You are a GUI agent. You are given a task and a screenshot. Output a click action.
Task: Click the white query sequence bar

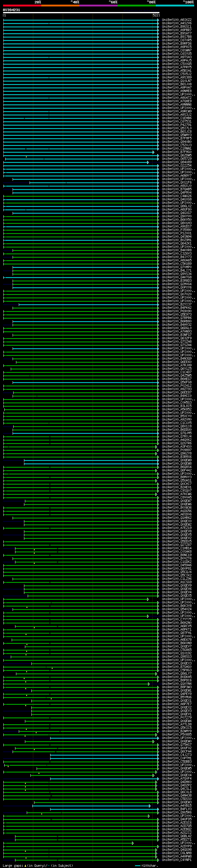[x=81, y=12]
